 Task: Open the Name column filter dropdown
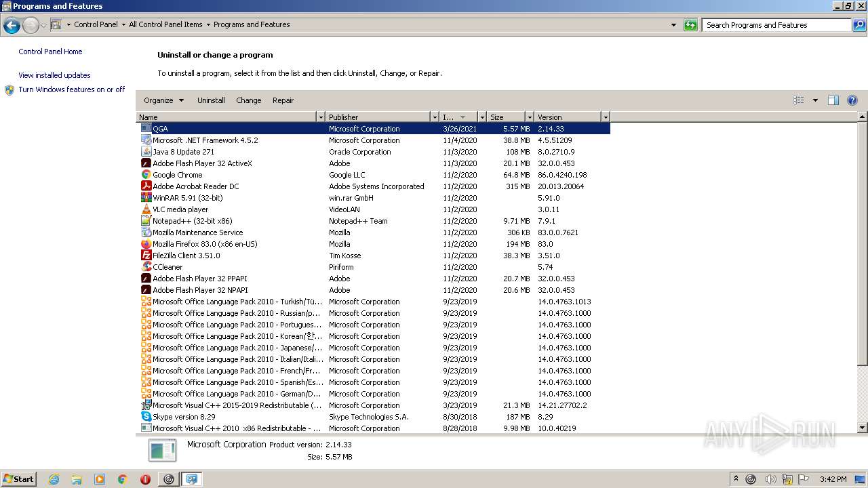[321, 117]
